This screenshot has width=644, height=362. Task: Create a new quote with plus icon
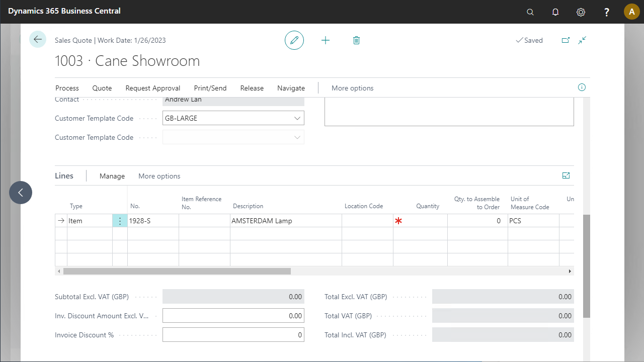pos(326,40)
